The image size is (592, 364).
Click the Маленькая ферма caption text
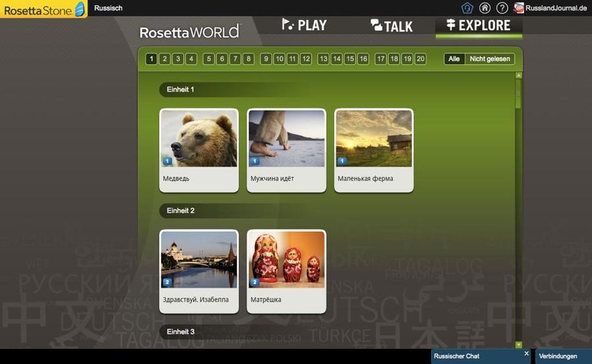(366, 179)
